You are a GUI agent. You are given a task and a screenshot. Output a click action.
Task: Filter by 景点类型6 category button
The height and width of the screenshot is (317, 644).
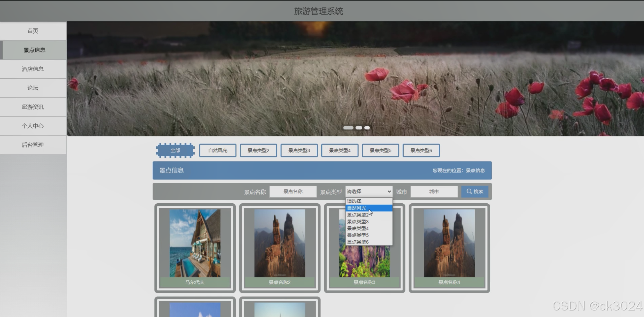click(x=421, y=150)
